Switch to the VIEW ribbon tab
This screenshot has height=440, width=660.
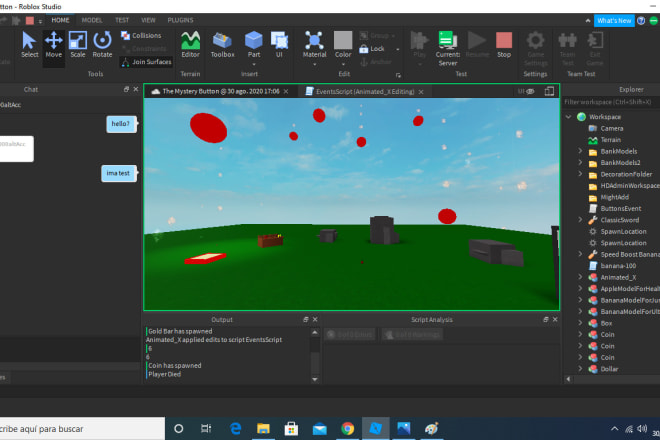click(x=148, y=20)
